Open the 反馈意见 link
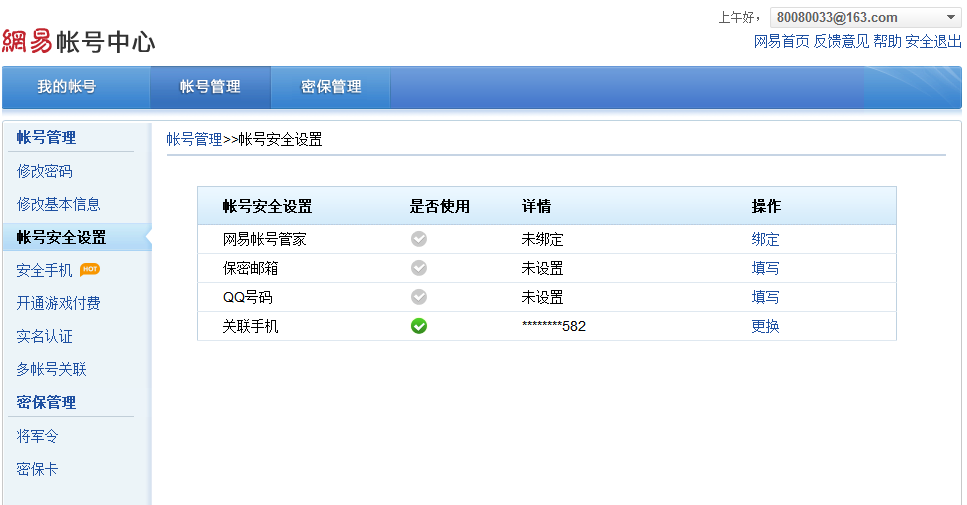967x505 pixels. pyautogui.click(x=841, y=41)
